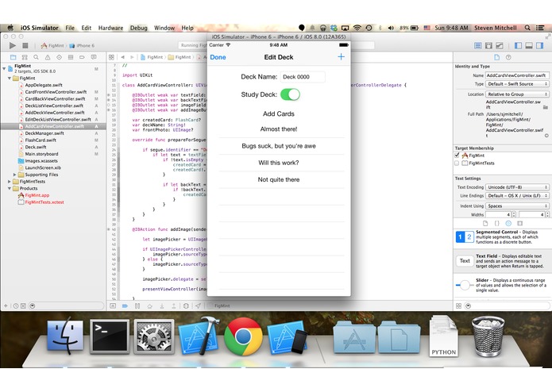Open the Project navigator in Xcode
The height and width of the screenshot is (392, 552).
(x=13, y=57)
